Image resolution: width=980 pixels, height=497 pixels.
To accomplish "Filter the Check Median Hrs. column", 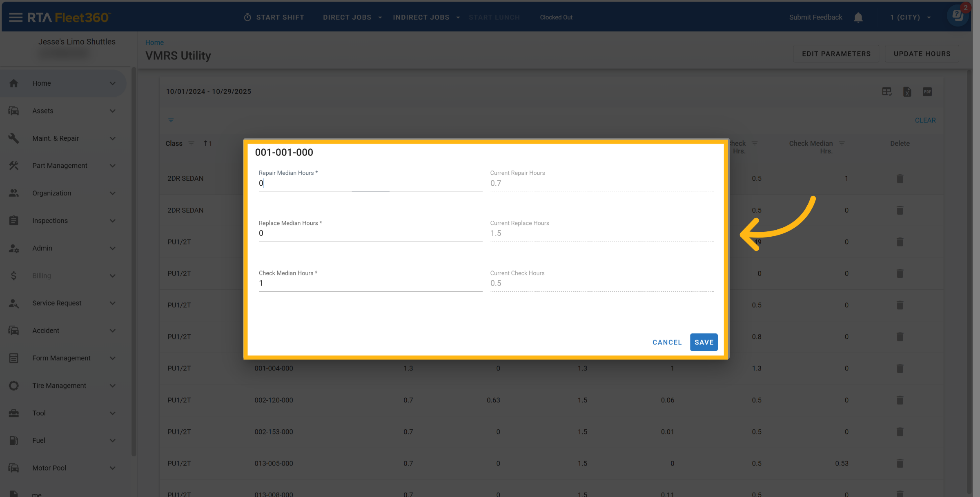I will (x=842, y=144).
